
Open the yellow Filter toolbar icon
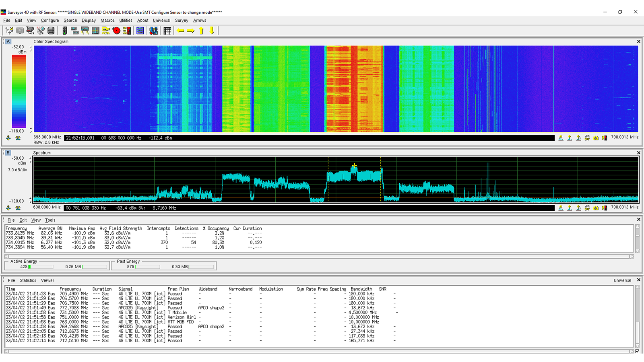(106, 31)
